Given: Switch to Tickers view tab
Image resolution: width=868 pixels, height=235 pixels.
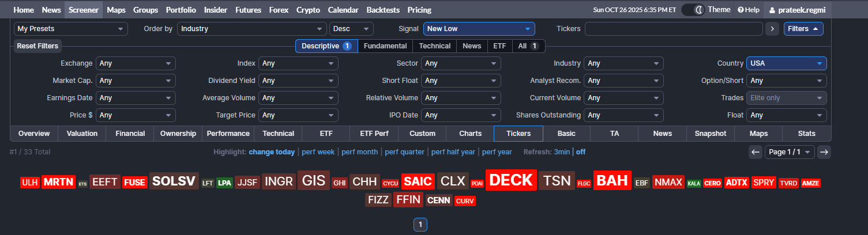Looking at the screenshot, I should coord(518,134).
